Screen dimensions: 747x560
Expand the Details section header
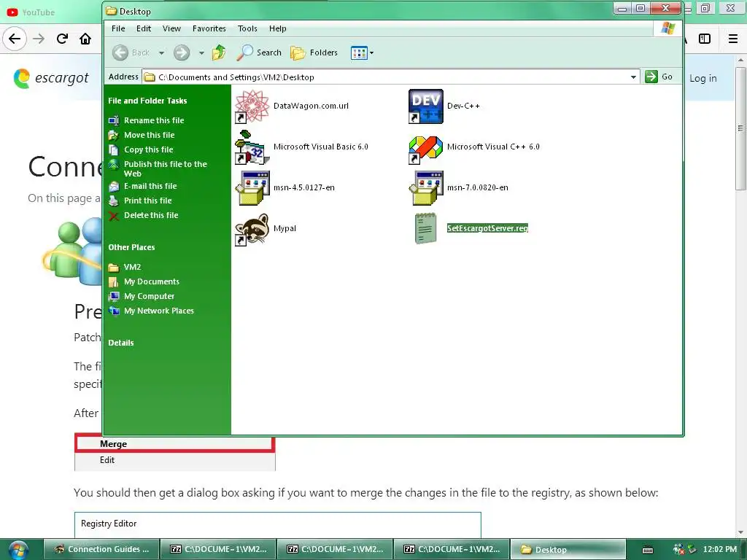pyautogui.click(x=121, y=343)
